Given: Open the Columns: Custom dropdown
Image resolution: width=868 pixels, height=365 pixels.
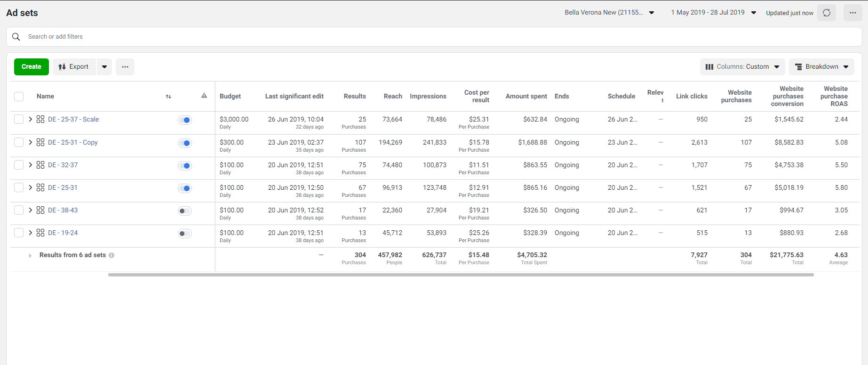Looking at the screenshot, I should (x=742, y=67).
